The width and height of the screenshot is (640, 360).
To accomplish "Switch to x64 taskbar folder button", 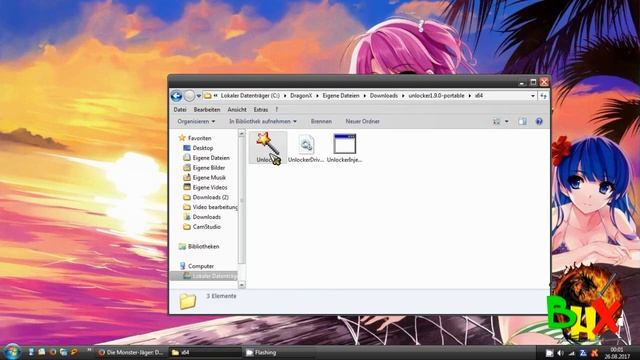I will (x=205, y=352).
